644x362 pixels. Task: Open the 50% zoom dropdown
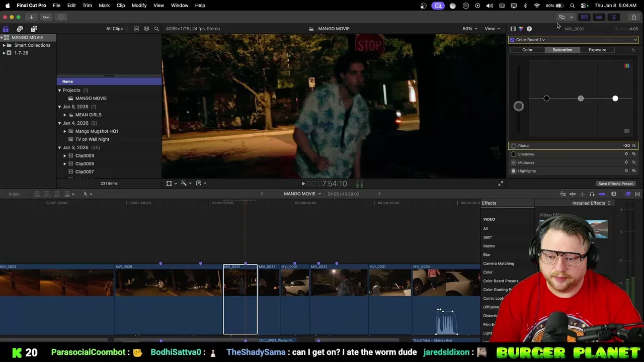click(470, 29)
